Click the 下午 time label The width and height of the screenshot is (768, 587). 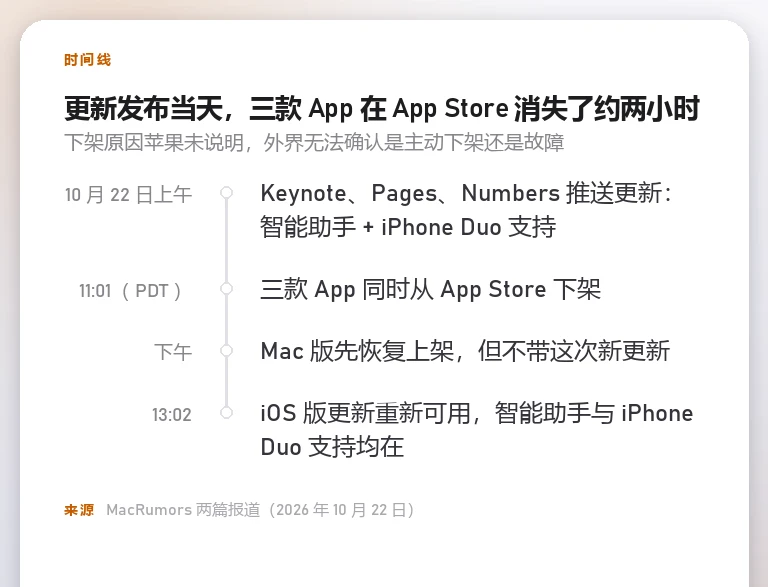(x=173, y=352)
